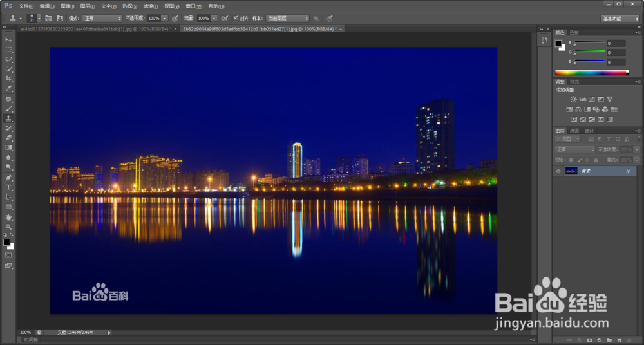Image resolution: width=644 pixels, height=345 pixels.
Task: Open the 图像 menu
Action: coord(68,6)
